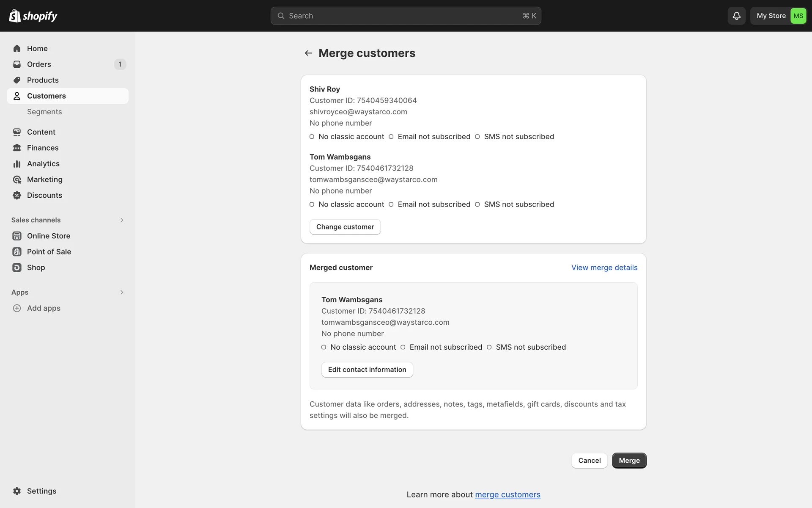Click the back arrow beside Merge customers
Viewport: 812px width, 508px height.
coord(308,53)
